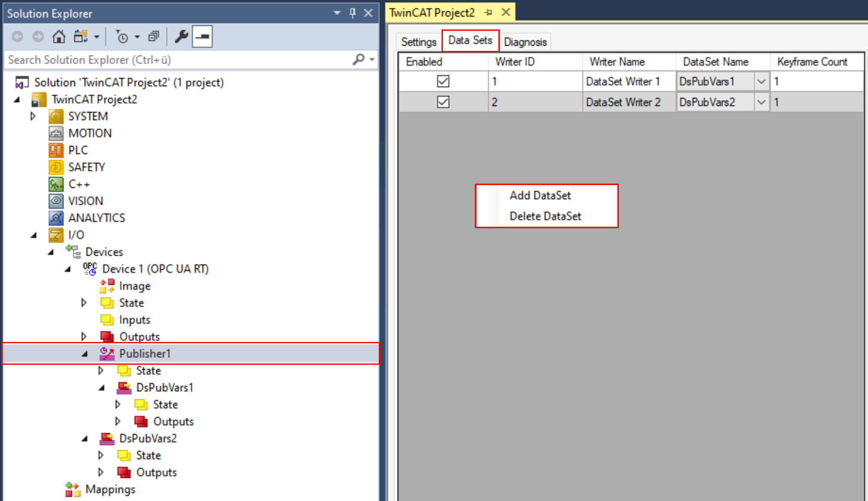Switch to the Diagnosis tab
Screen dimensions: 868x501
pyautogui.click(x=525, y=42)
